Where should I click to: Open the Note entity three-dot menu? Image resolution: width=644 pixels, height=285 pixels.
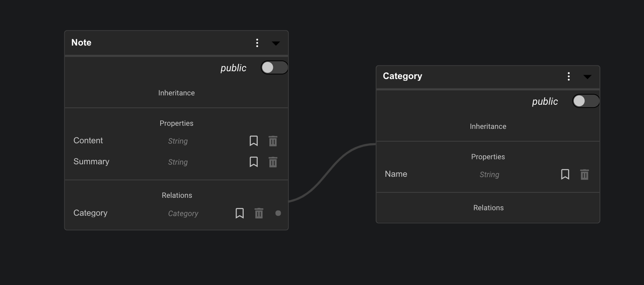(257, 43)
